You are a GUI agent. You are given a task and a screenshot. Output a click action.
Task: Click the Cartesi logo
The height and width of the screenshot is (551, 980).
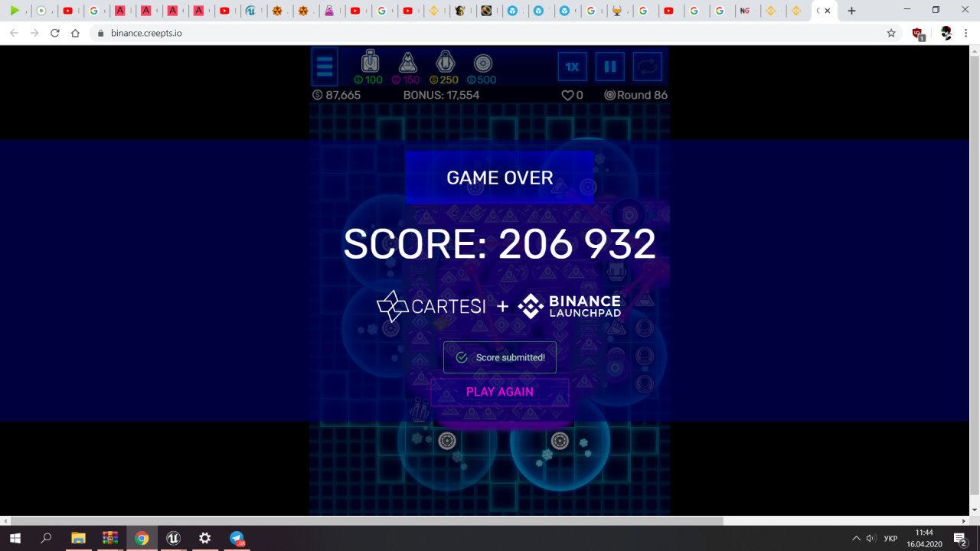pyautogui.click(x=431, y=306)
